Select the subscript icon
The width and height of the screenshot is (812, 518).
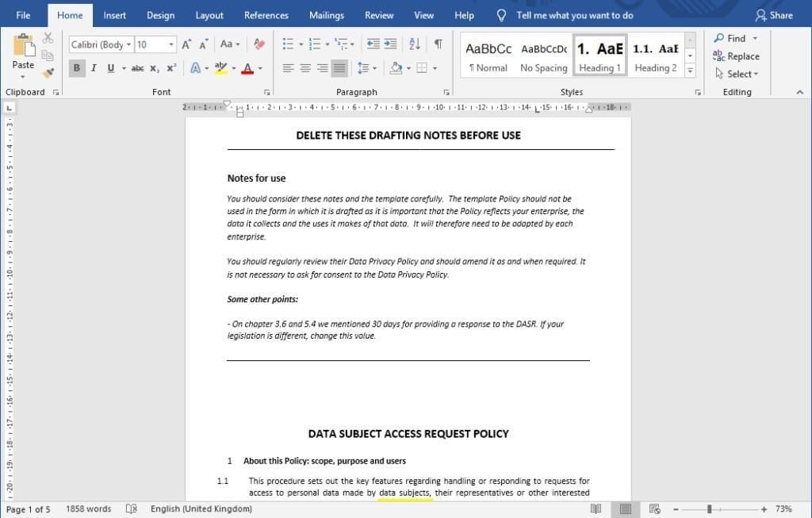click(155, 67)
